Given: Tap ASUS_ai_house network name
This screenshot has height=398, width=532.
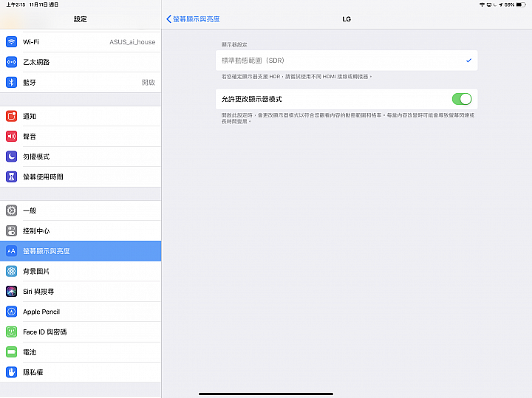Looking at the screenshot, I should [x=132, y=42].
